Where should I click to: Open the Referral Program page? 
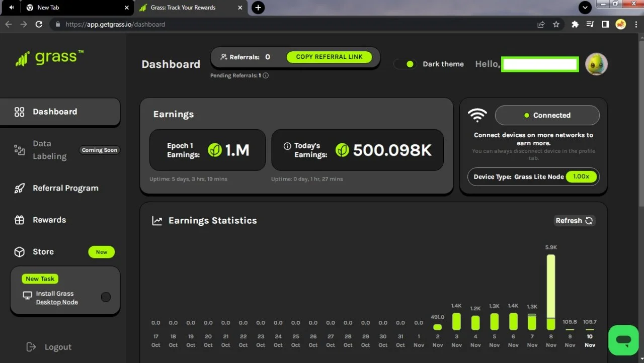pos(65,188)
